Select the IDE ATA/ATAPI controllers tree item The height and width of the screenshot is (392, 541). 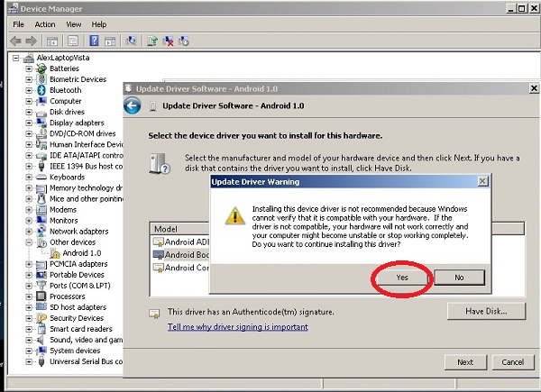86,155
